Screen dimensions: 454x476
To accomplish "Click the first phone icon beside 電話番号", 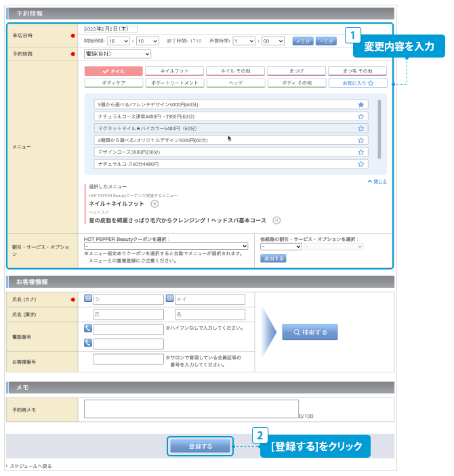I will (x=88, y=329).
